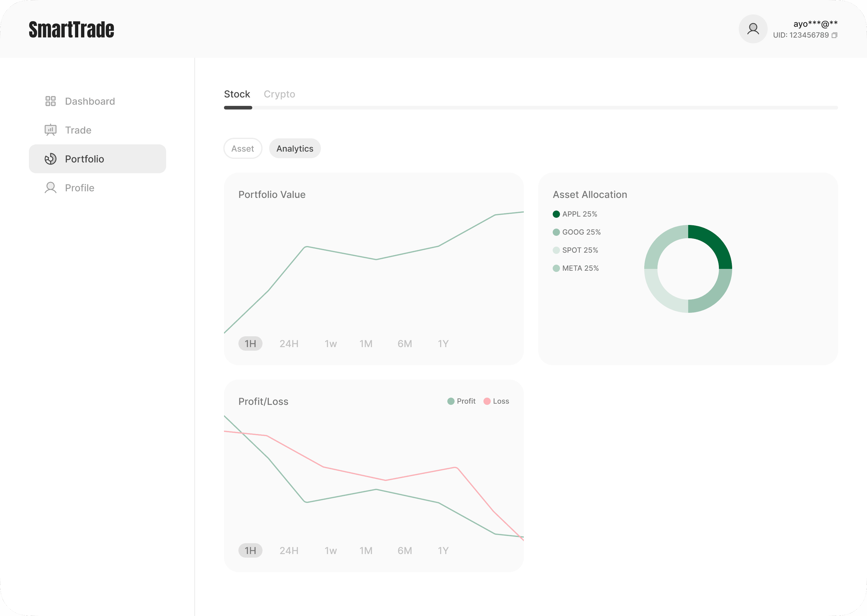Switch to the Crypto tab
867x616 pixels.
tap(279, 94)
